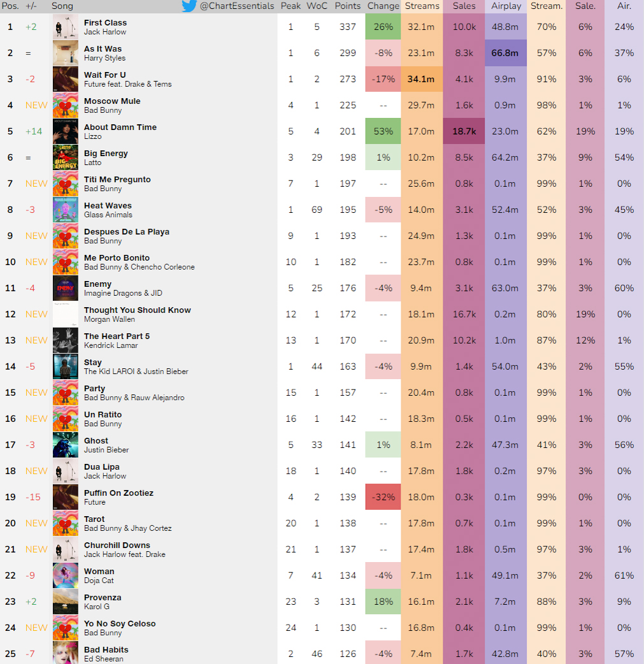Screen dimensions: 644x664
Task: Click the 69 weeks on chart value
Action: [317, 210]
